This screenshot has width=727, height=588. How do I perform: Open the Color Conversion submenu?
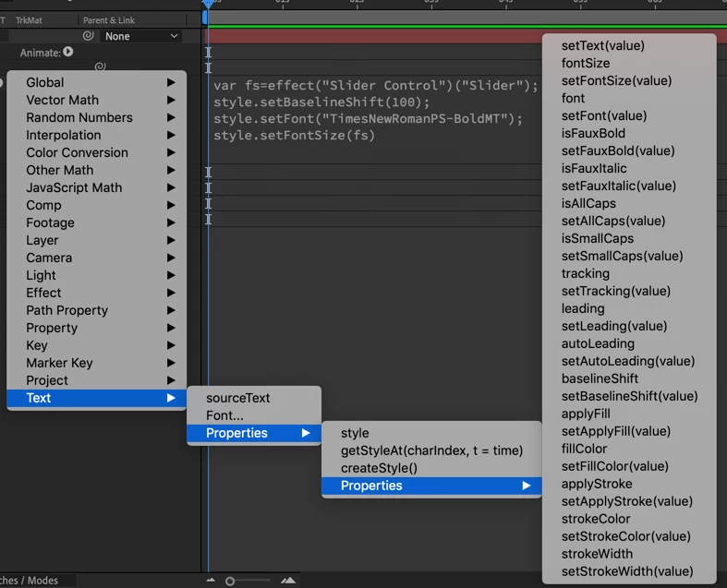96,152
